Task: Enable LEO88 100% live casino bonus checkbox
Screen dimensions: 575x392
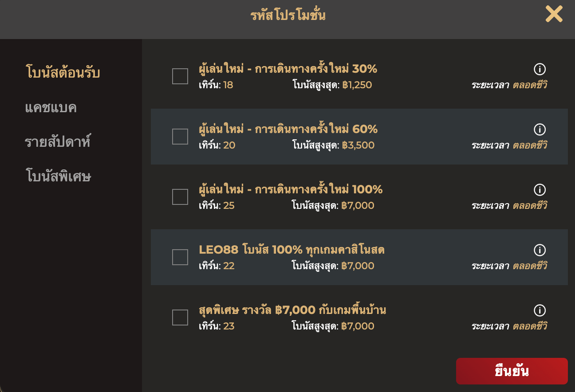Action: 180,257
